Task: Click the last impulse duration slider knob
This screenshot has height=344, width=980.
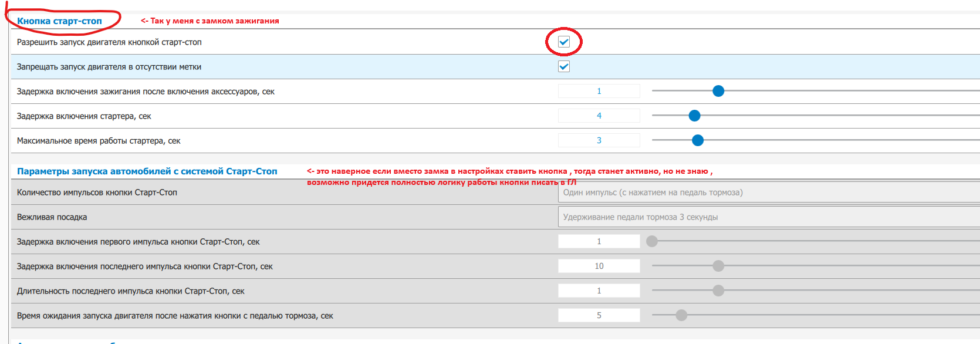Action: click(718, 291)
